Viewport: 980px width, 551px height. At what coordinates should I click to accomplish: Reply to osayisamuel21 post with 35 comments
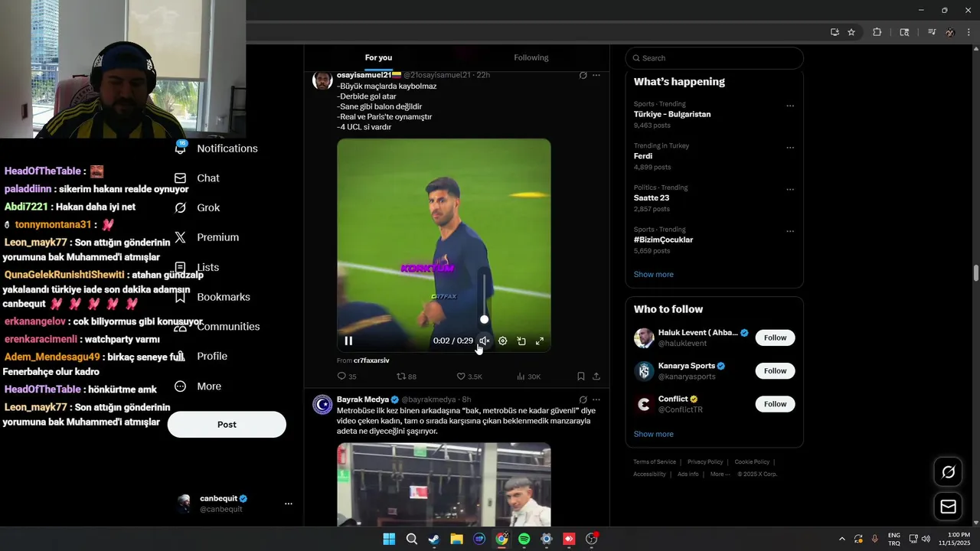coord(347,377)
